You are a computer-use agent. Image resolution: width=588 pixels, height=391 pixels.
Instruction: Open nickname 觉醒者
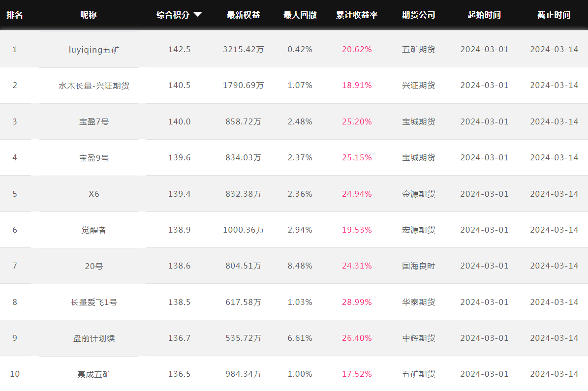pyautogui.click(x=94, y=230)
